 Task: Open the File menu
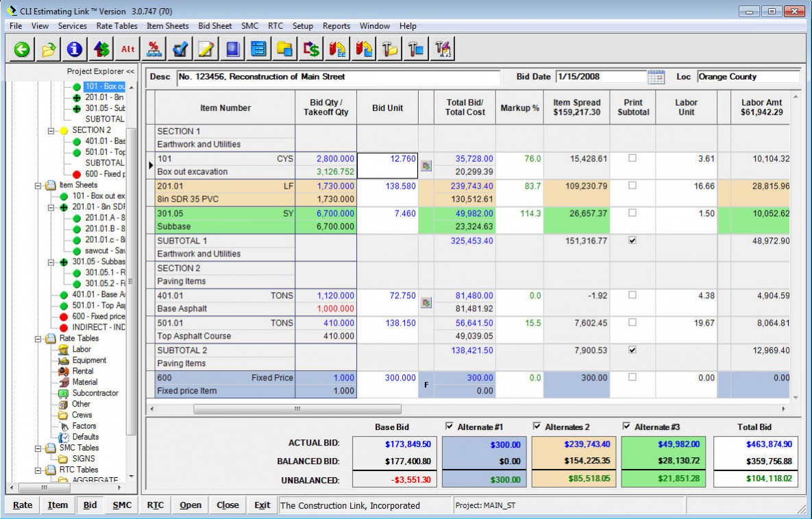pyautogui.click(x=16, y=26)
